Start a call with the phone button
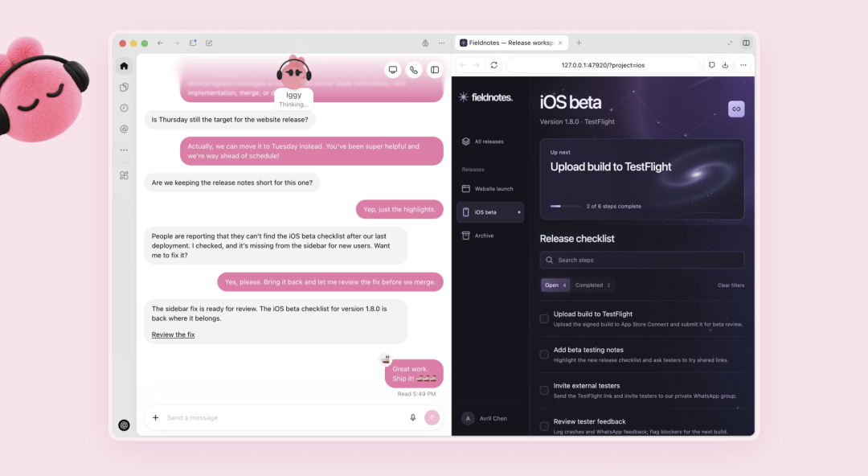The width and height of the screenshot is (868, 476). pos(414,70)
